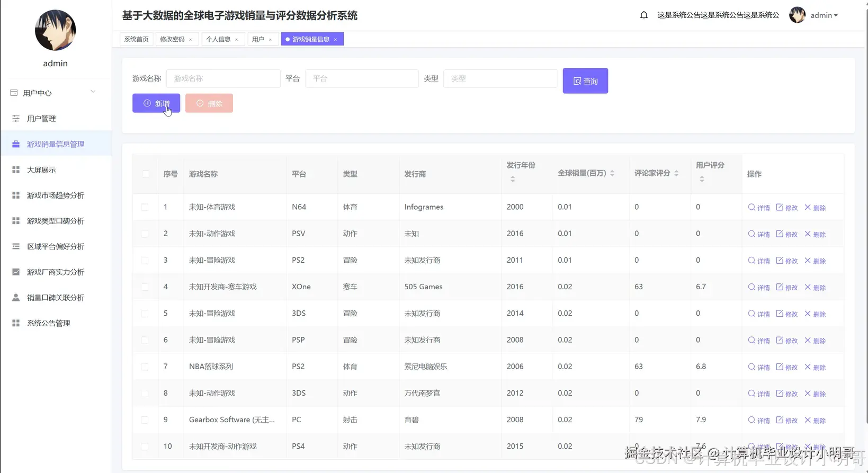This screenshot has width=868, height=473.
Task: Click the 索尼电脑娱乐 publisher cell
Action: (x=426, y=367)
